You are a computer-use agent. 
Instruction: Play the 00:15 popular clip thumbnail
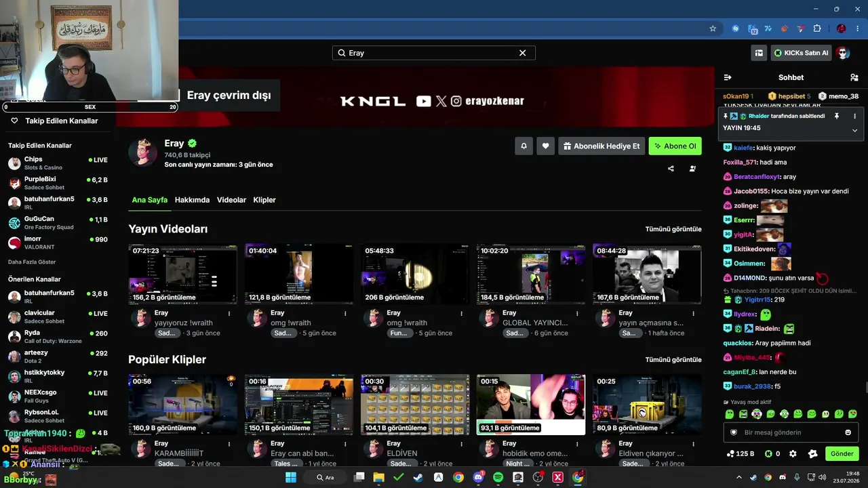tap(531, 405)
